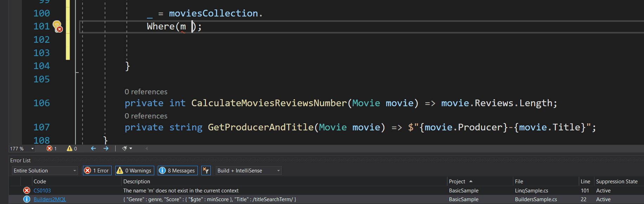
Task: Sort the error list by Project column header
Action: [457, 182]
